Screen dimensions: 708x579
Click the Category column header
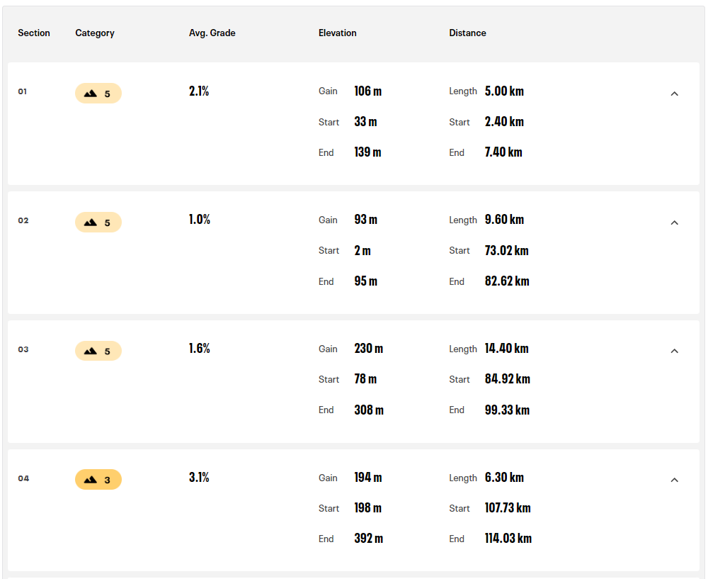95,33
